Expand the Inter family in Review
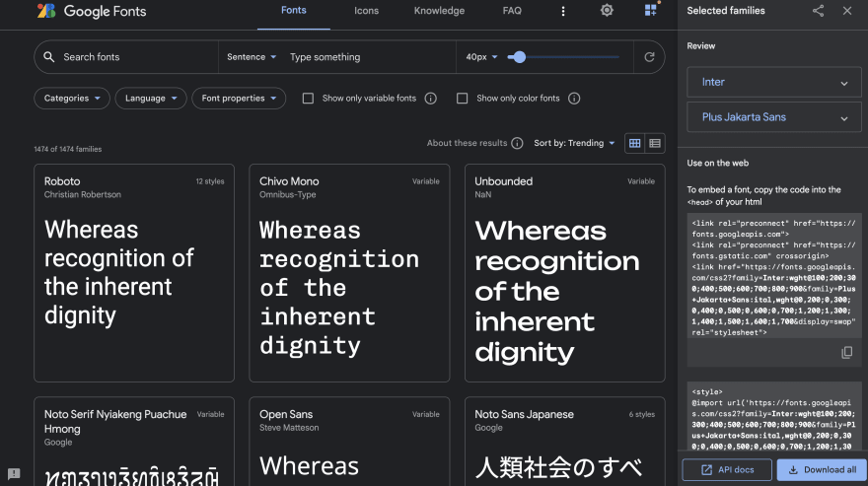Image resolution: width=868 pixels, height=486 pixels. 774,83
